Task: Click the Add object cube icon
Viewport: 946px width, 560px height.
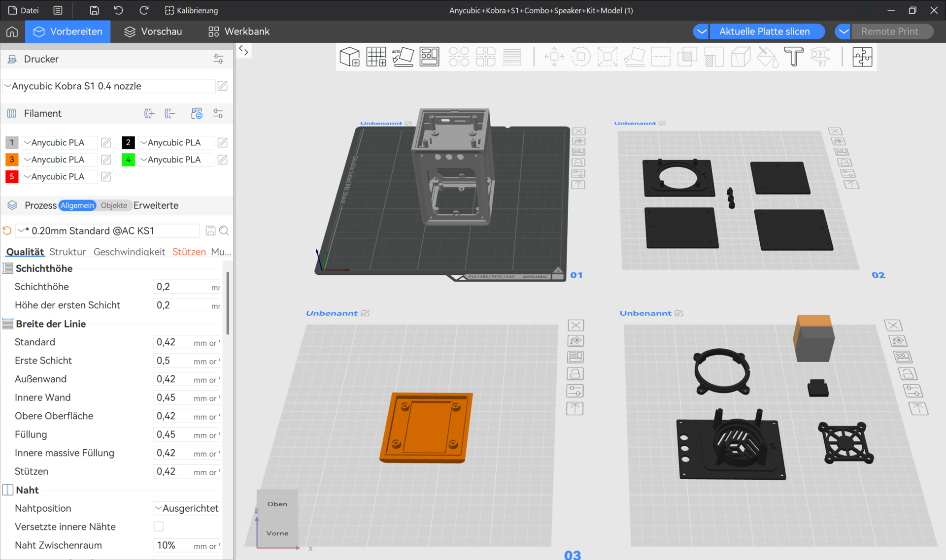Action: 349,57
